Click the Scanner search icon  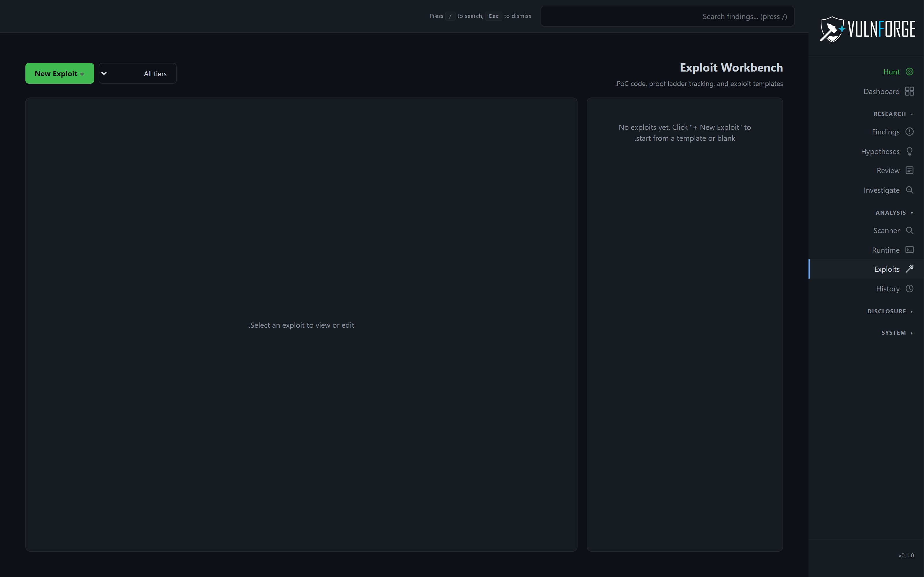coord(910,231)
